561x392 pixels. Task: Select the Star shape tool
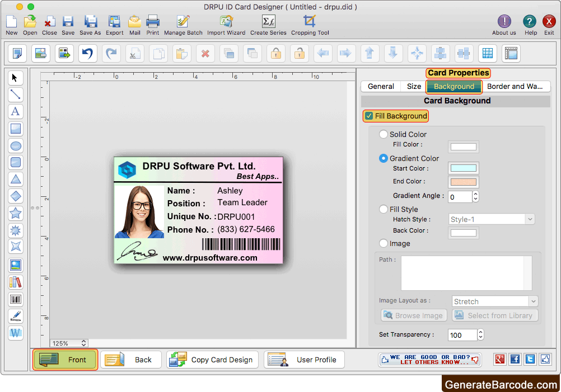tap(15, 213)
